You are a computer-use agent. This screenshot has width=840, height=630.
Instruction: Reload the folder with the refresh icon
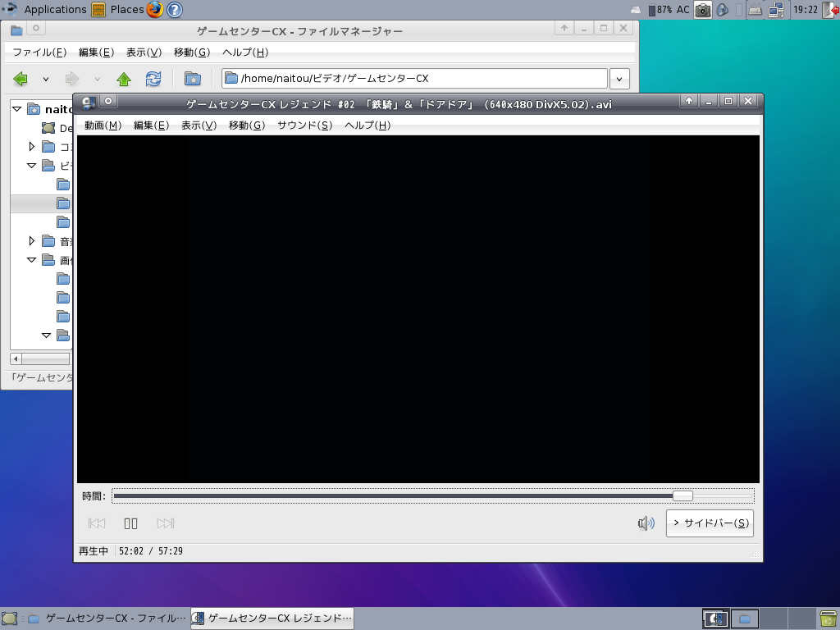pyautogui.click(x=153, y=80)
